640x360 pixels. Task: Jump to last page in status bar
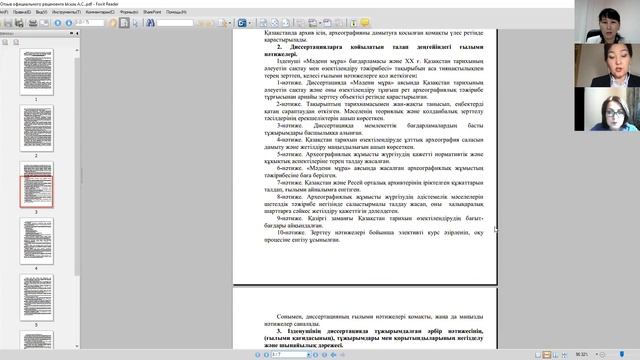324,355
